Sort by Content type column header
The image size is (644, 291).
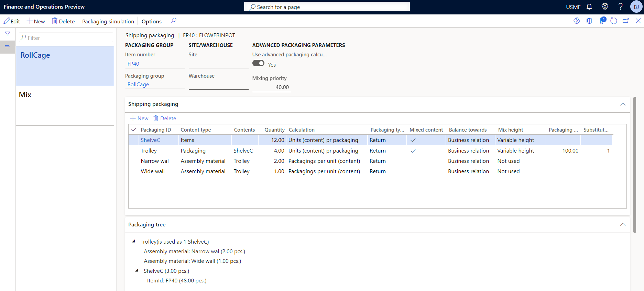pyautogui.click(x=196, y=130)
